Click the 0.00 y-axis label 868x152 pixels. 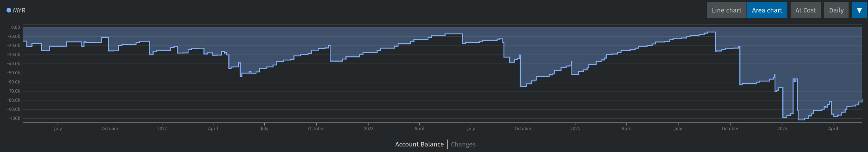coord(16,27)
